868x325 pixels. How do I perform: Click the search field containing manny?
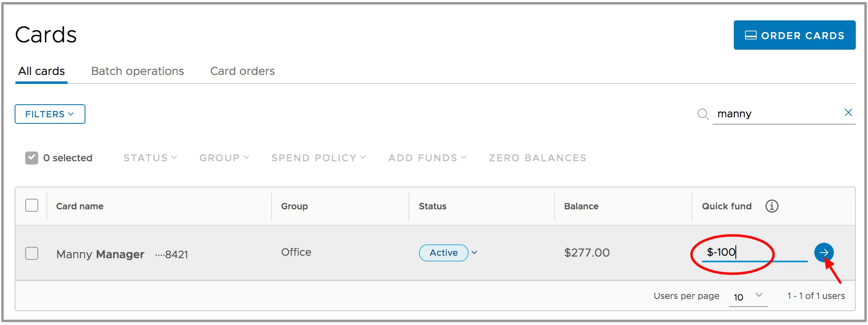click(x=777, y=114)
